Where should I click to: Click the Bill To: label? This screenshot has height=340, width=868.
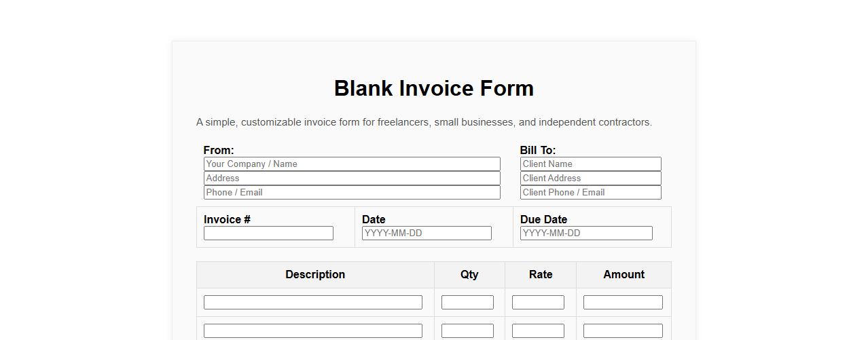[538, 150]
